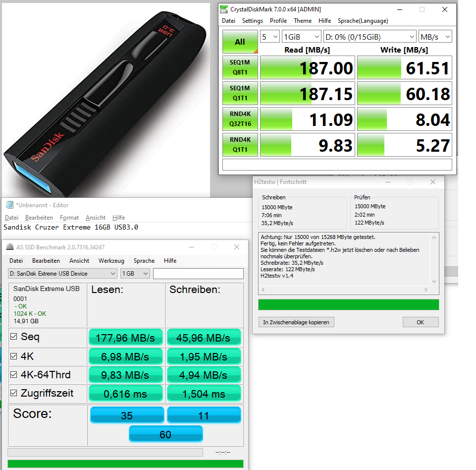476x470 pixels.
Task: Click H2testw log scroll up arrow
Action: point(434,237)
